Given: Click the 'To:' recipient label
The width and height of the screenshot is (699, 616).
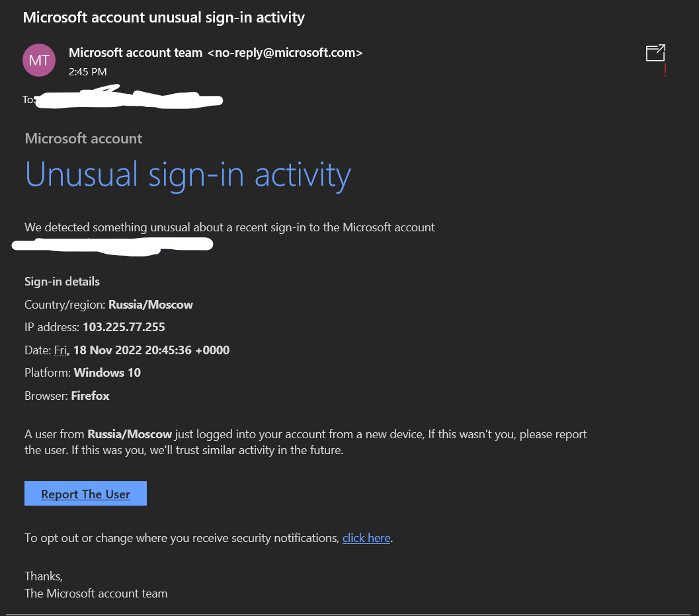Looking at the screenshot, I should pyautogui.click(x=28, y=99).
